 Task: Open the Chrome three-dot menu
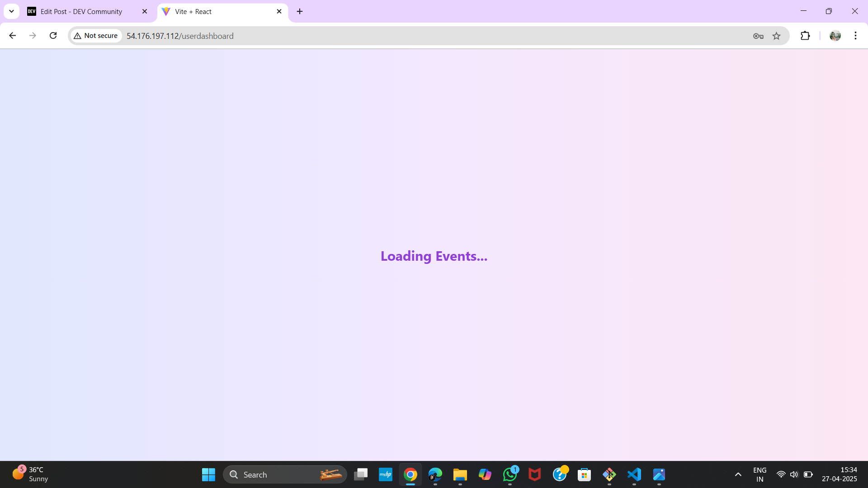coord(855,36)
